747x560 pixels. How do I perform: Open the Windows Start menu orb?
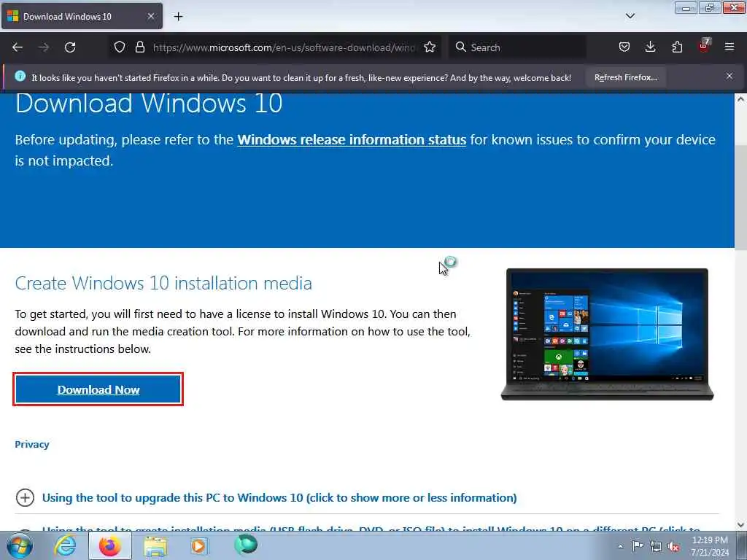tap(20, 545)
